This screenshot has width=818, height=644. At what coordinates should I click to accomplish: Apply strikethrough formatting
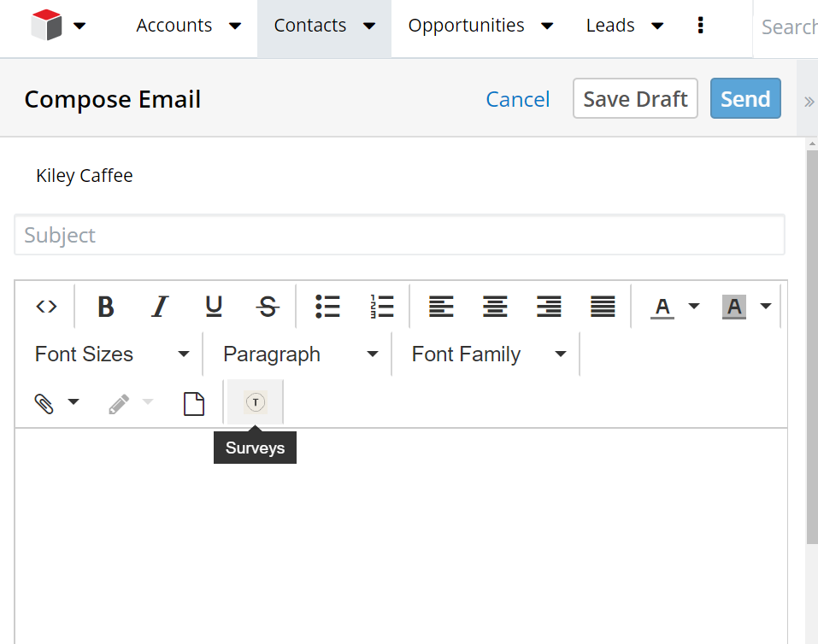[x=268, y=307]
